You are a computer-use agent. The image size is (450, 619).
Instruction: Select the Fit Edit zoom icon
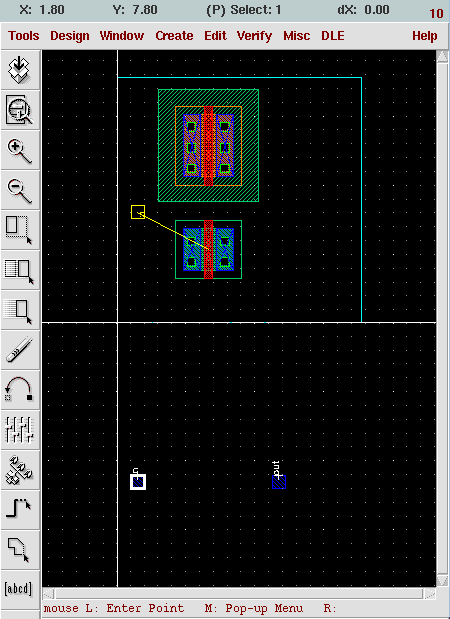(x=19, y=110)
